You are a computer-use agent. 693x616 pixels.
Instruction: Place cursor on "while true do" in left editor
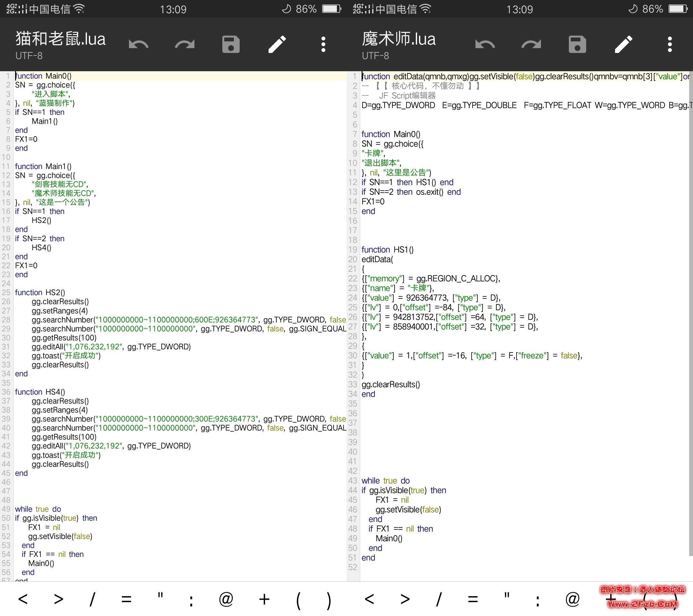(x=38, y=509)
